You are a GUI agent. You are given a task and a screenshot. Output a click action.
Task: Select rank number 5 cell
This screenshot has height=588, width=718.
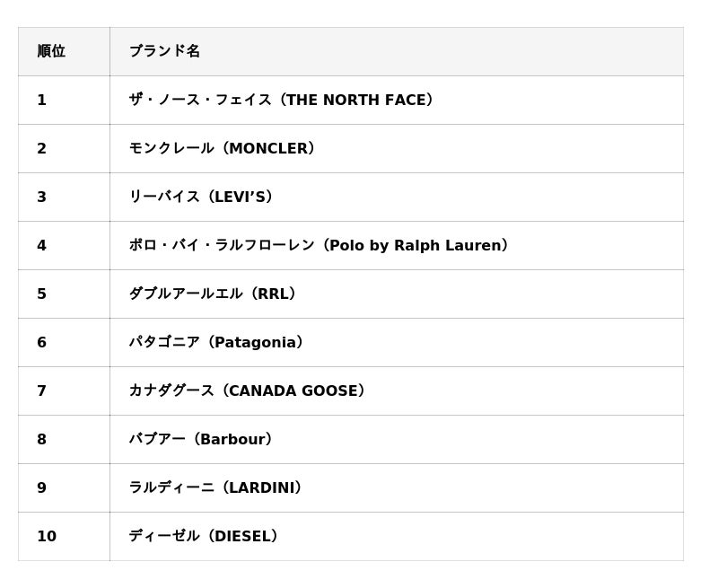click(x=42, y=294)
